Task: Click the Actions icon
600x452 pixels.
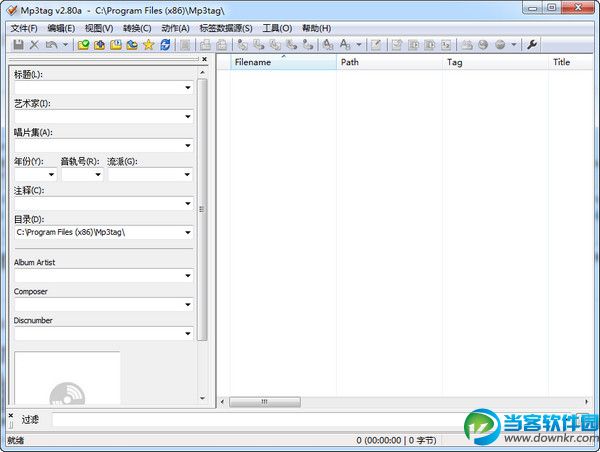Action: click(328, 45)
